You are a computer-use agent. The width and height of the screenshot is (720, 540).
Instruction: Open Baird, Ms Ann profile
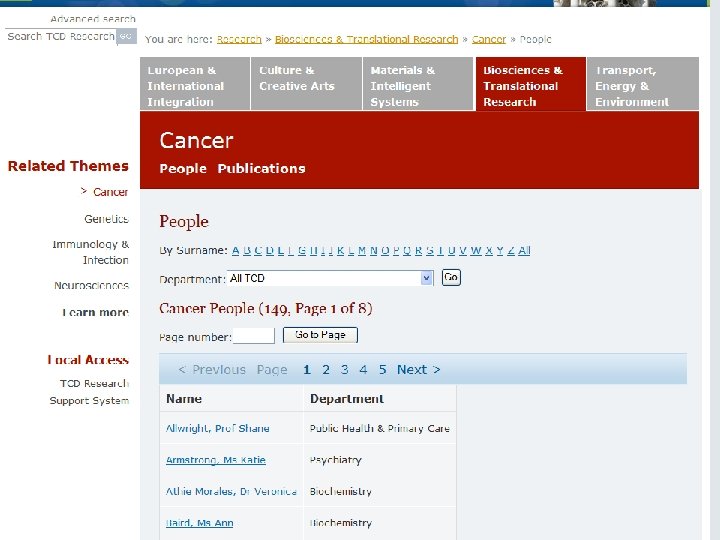[199, 523]
